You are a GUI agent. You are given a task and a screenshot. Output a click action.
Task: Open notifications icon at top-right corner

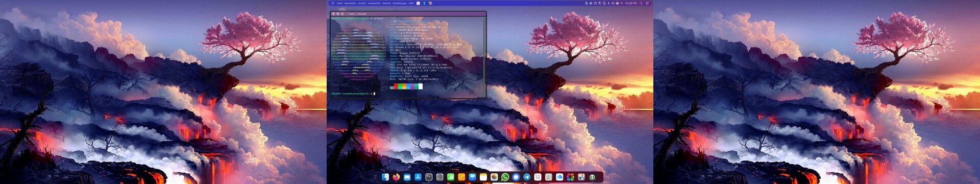(647, 3)
